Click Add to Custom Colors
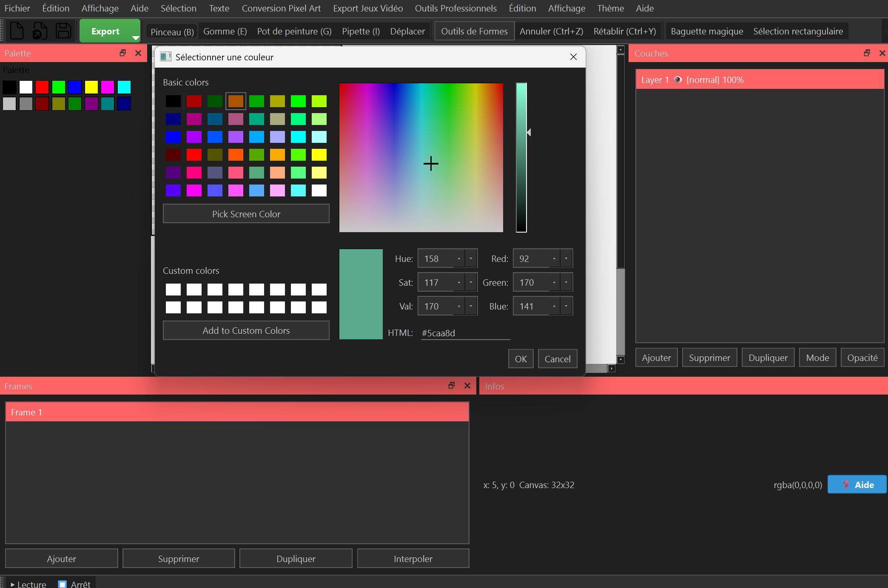This screenshot has height=588, width=888. 246,330
